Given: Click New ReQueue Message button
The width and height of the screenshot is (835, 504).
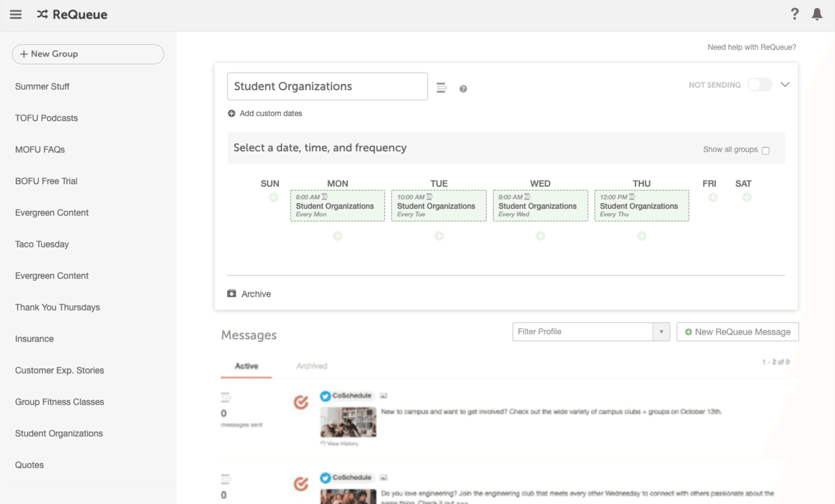Looking at the screenshot, I should pos(737,331).
